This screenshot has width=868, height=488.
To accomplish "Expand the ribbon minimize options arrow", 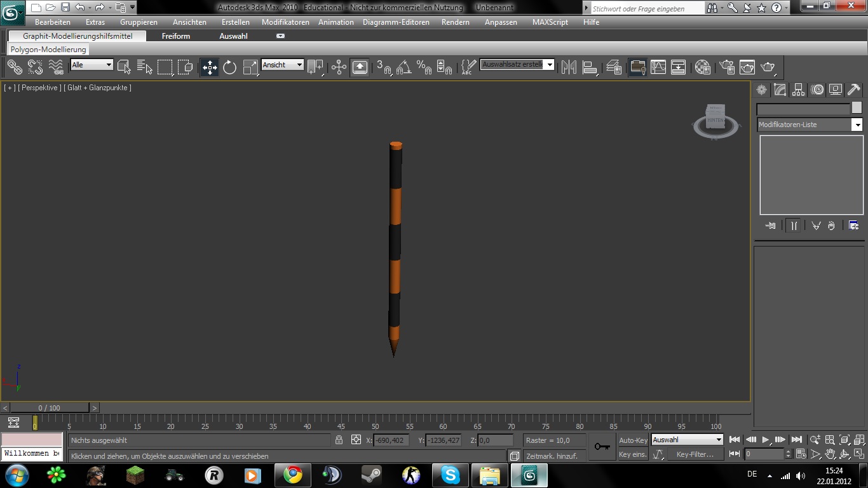I will pyautogui.click(x=280, y=36).
